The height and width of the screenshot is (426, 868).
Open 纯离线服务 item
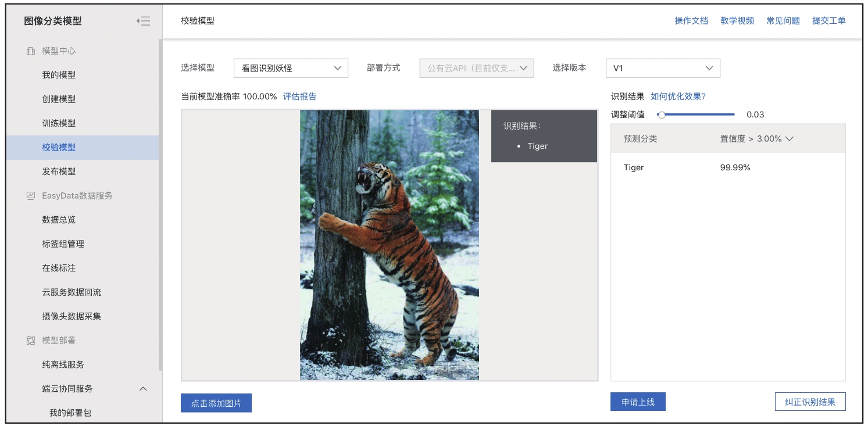pyautogui.click(x=63, y=364)
